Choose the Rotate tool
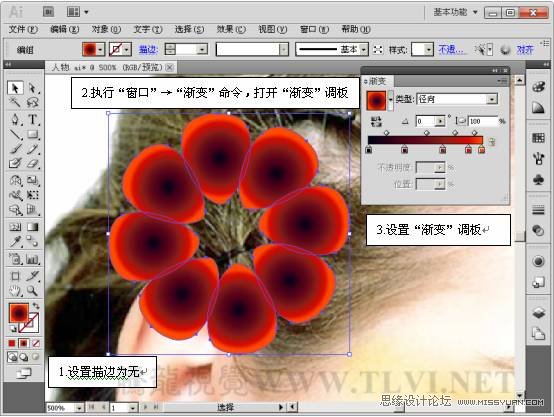This screenshot has height=417, width=554. tap(15, 181)
